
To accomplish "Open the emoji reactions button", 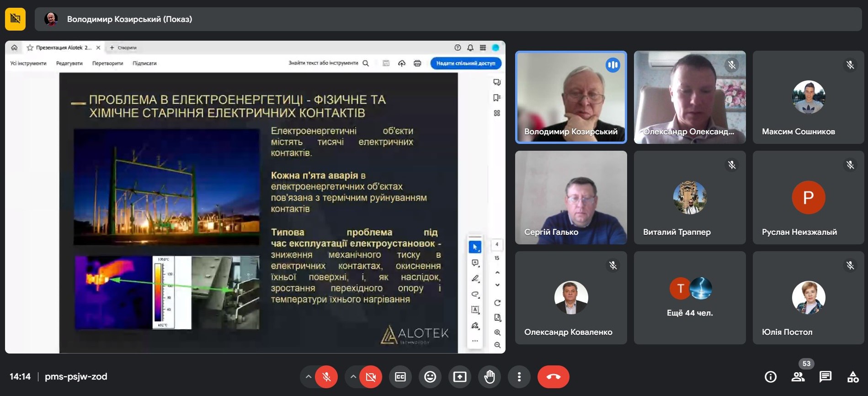I will click(430, 377).
